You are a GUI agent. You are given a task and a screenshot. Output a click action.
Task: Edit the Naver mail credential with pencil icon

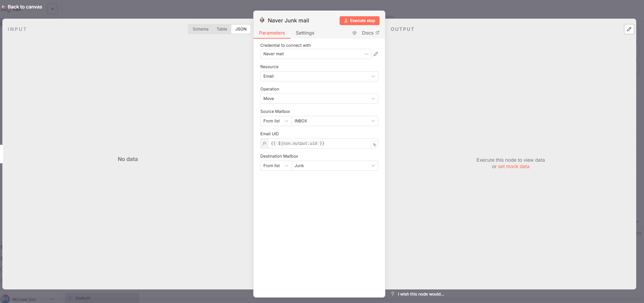point(376,54)
